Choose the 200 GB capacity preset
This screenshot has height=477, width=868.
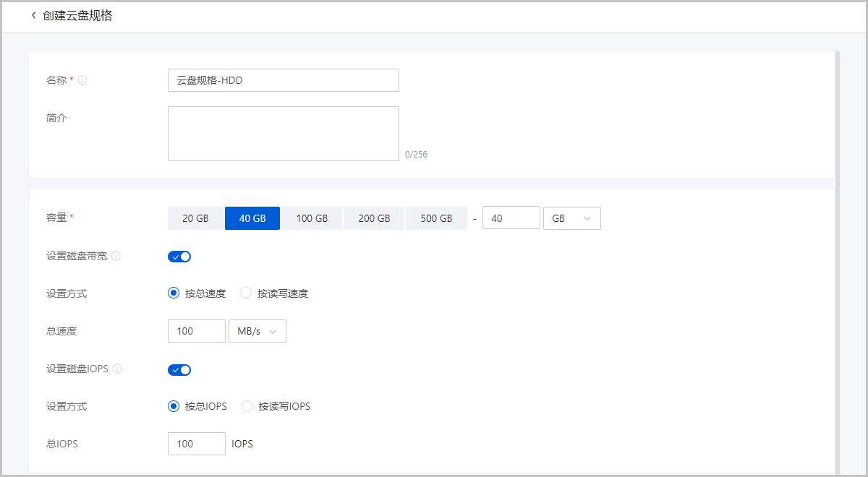point(374,218)
